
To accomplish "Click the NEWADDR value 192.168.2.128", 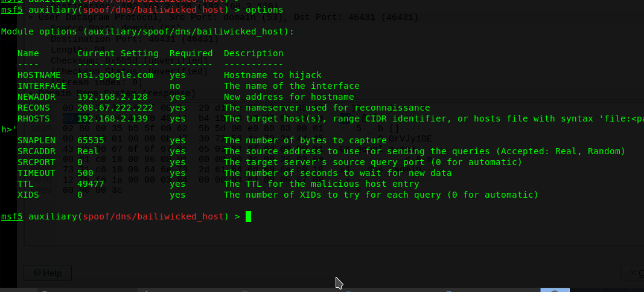I will coord(112,97).
